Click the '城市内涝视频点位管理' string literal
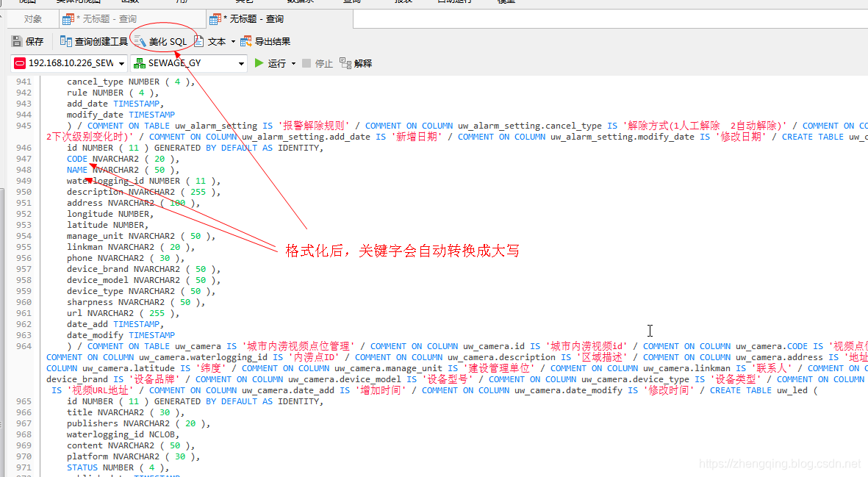The image size is (868, 477). (x=298, y=346)
